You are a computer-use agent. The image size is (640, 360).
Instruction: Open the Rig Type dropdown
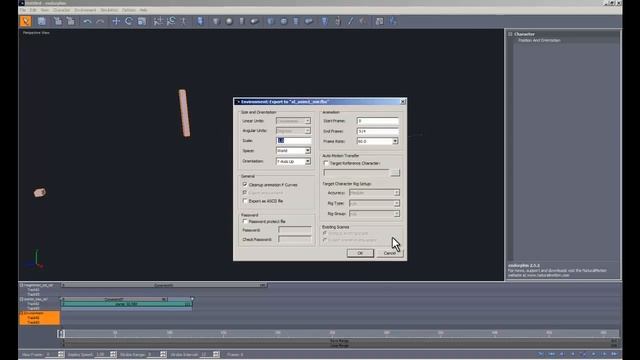[374, 203]
